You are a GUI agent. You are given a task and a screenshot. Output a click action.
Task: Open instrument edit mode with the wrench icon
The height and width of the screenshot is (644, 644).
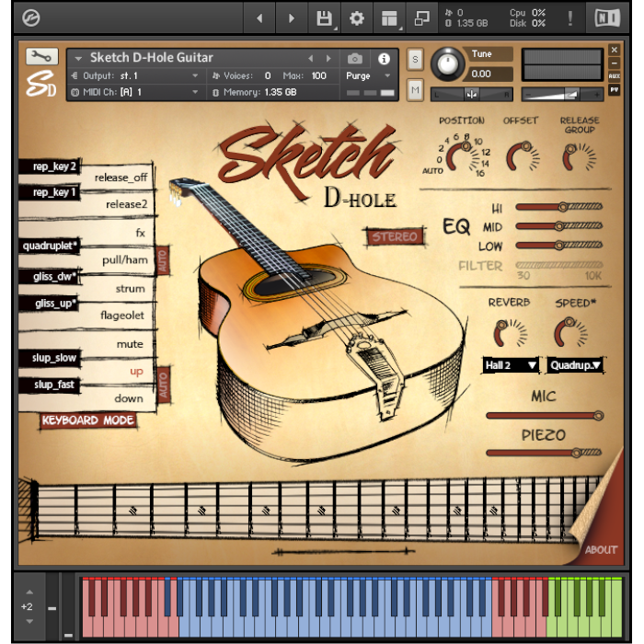pos(42,56)
